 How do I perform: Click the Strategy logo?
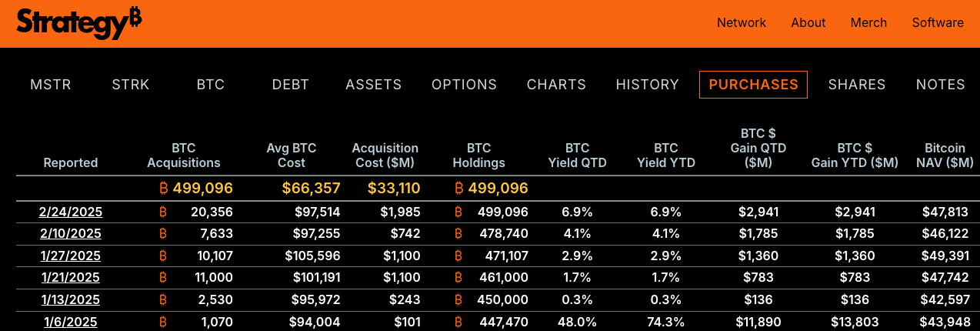[78, 22]
